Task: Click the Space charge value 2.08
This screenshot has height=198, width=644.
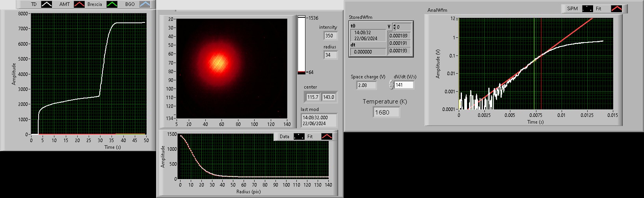Action: 366,85
